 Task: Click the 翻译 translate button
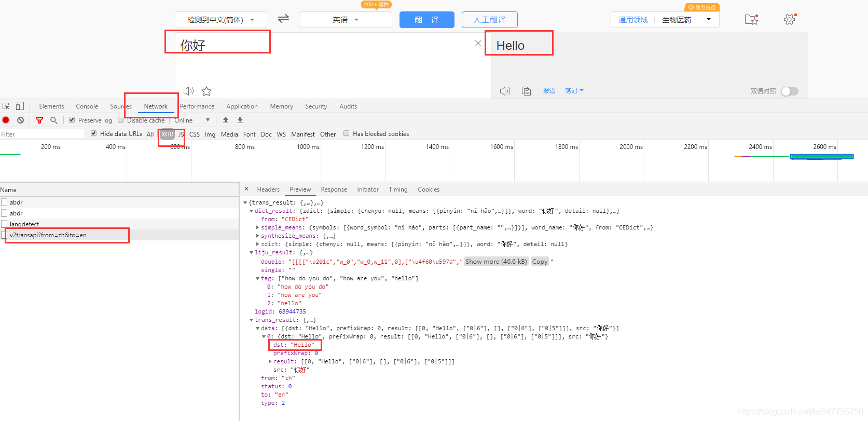pos(427,20)
